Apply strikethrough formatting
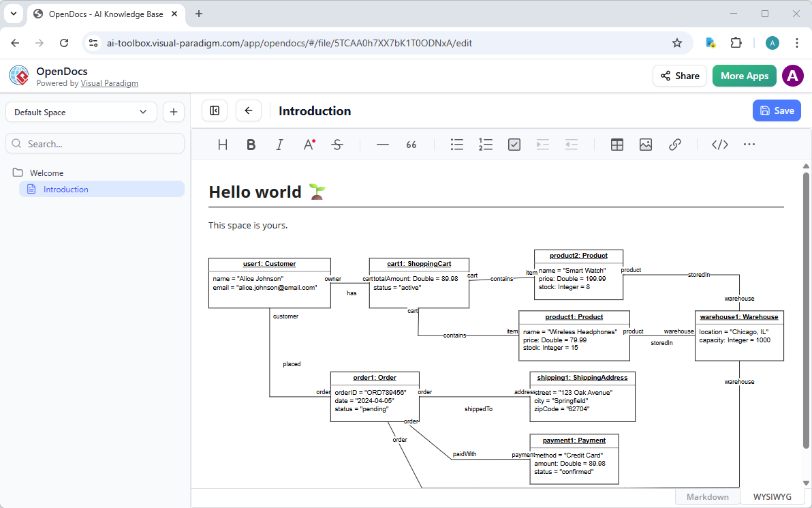The height and width of the screenshot is (508, 812). pos(337,144)
